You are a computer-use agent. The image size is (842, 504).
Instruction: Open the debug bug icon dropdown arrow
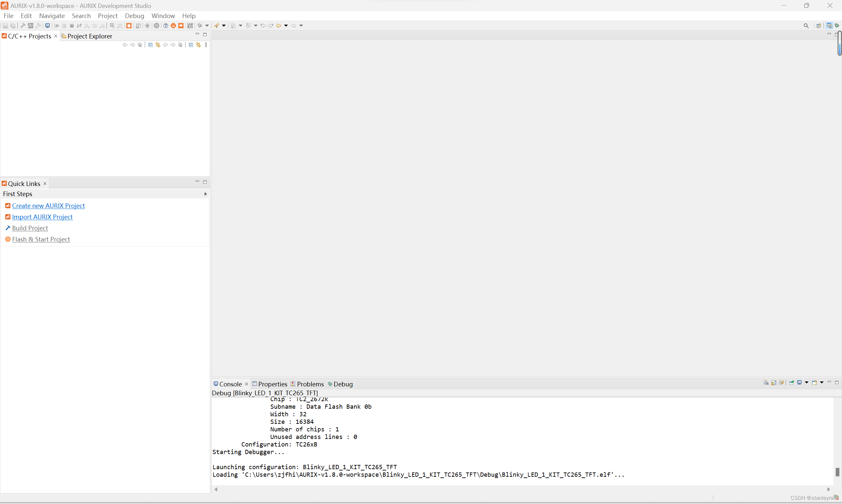pos(207,26)
